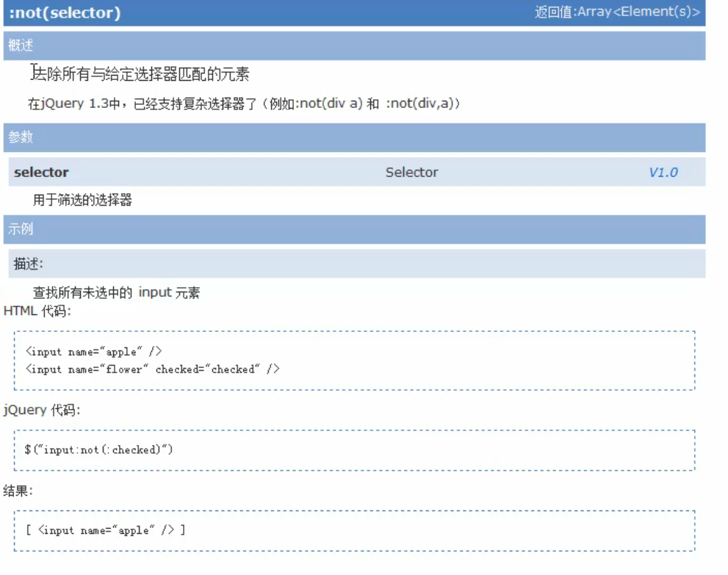Click the text 用于筛选的选择器

click(82, 200)
